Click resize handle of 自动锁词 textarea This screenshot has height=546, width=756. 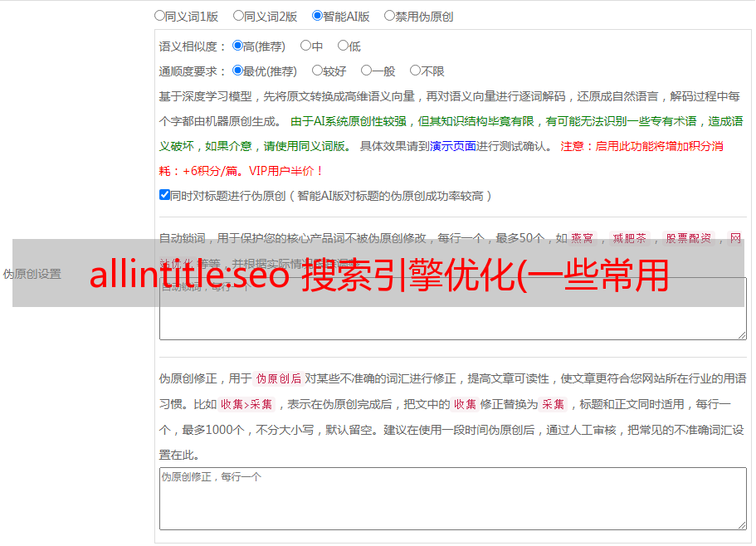(742, 335)
